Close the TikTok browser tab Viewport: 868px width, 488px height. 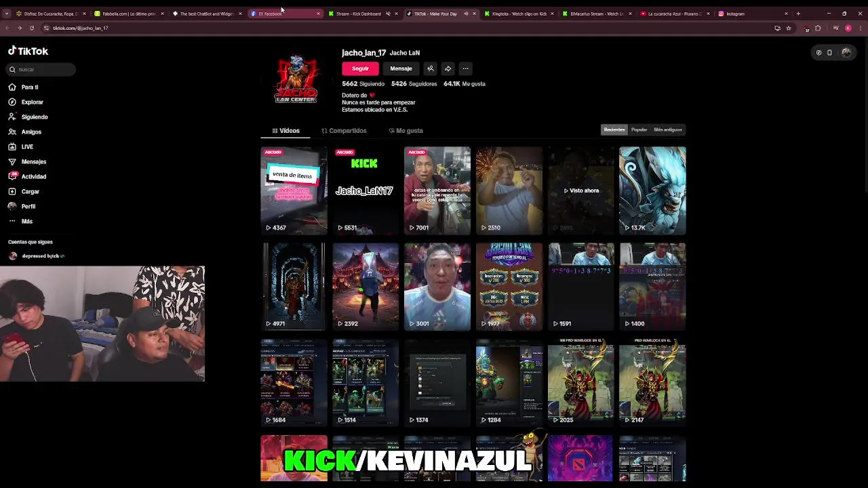[474, 14]
